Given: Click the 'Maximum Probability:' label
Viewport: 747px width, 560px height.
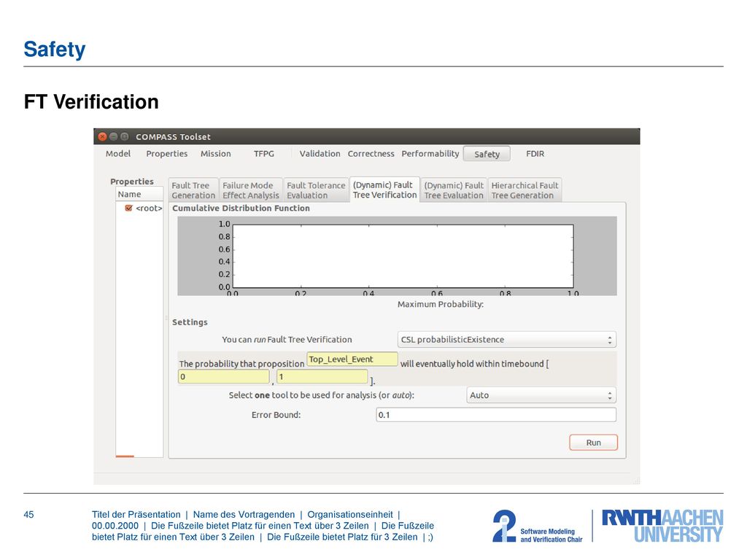Looking at the screenshot, I should 440,304.
